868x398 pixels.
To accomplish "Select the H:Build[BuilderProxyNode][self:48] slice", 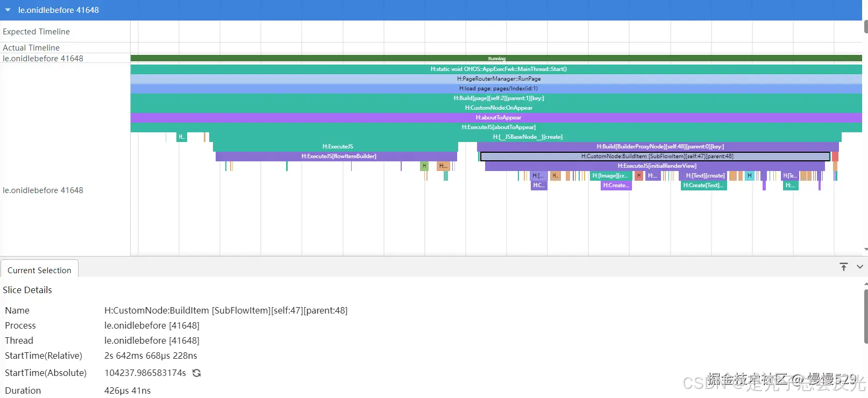I will tap(658, 146).
